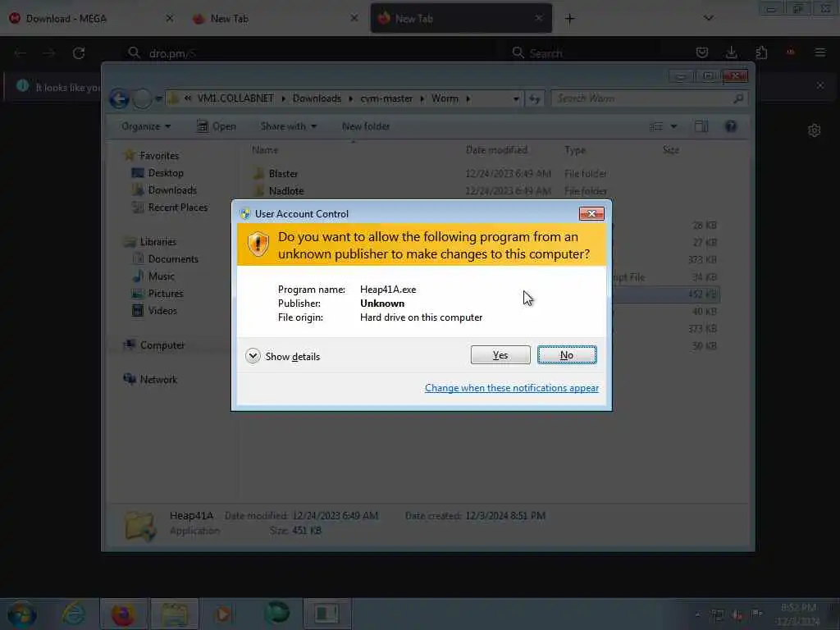Open the Windows Start button

click(21, 614)
